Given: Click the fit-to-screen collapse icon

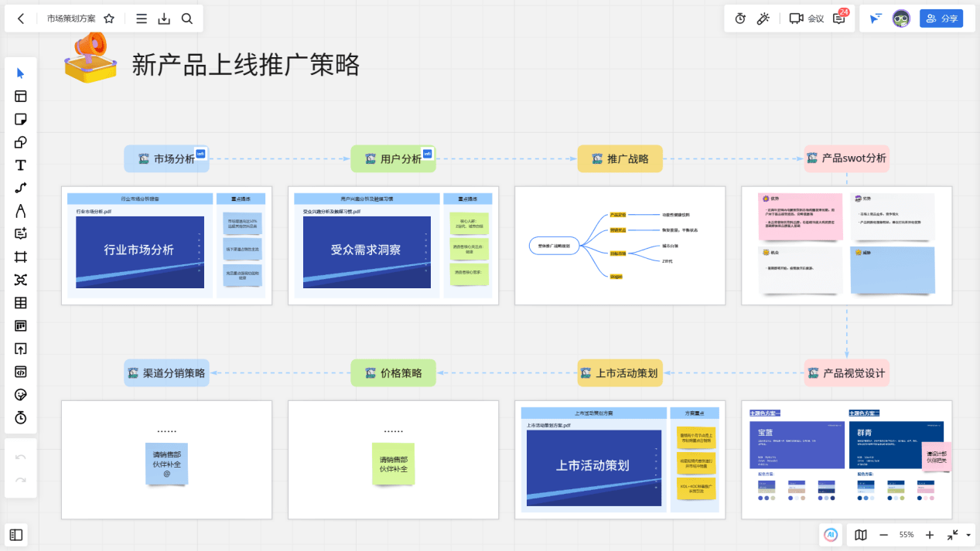Looking at the screenshot, I should 953,535.
